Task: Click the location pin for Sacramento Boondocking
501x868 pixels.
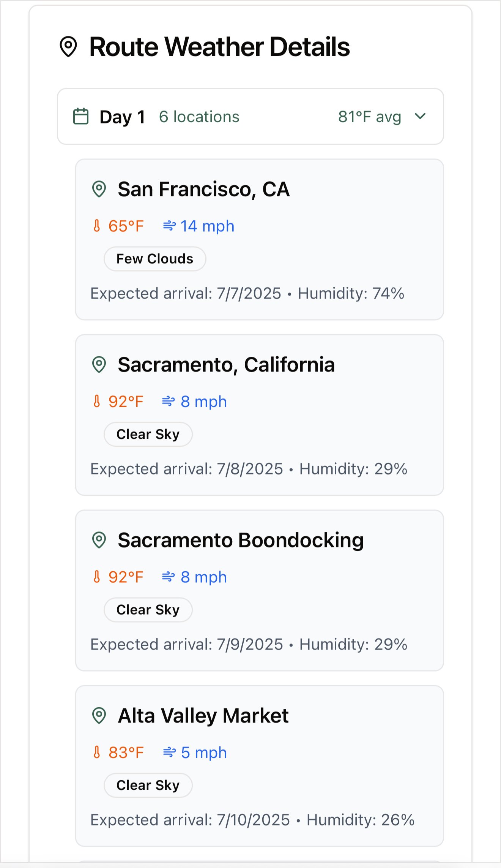Action: pos(99,540)
